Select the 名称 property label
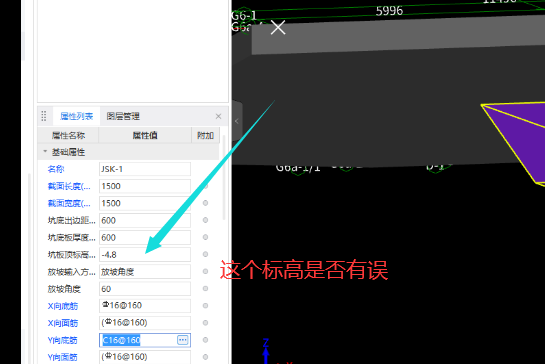The width and height of the screenshot is (545, 364). [x=56, y=169]
